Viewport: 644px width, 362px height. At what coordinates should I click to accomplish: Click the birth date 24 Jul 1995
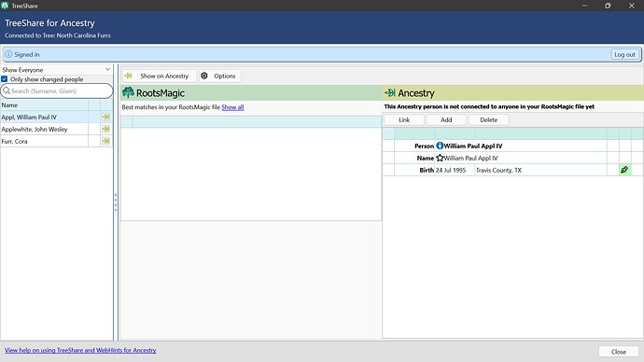coord(451,170)
